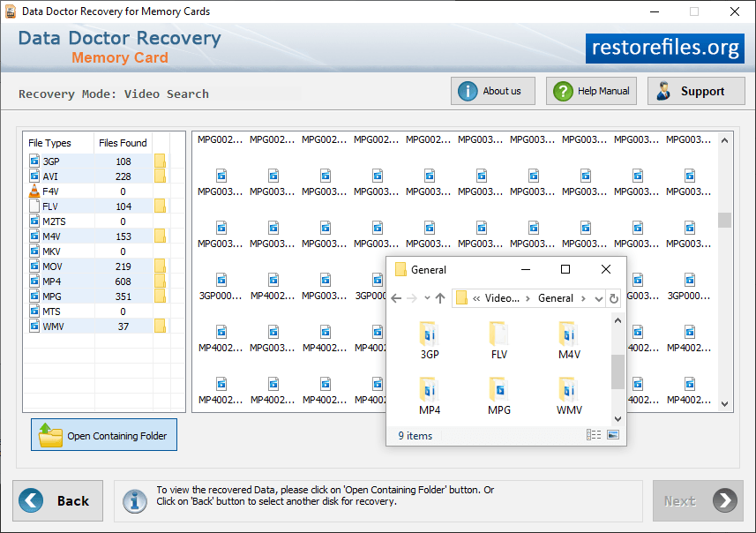Click Open Containing Folder button

[104, 434]
